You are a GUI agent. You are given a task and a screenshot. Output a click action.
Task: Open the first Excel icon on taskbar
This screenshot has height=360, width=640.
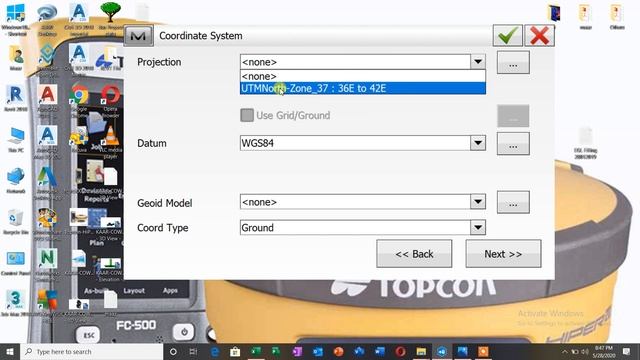point(256,351)
